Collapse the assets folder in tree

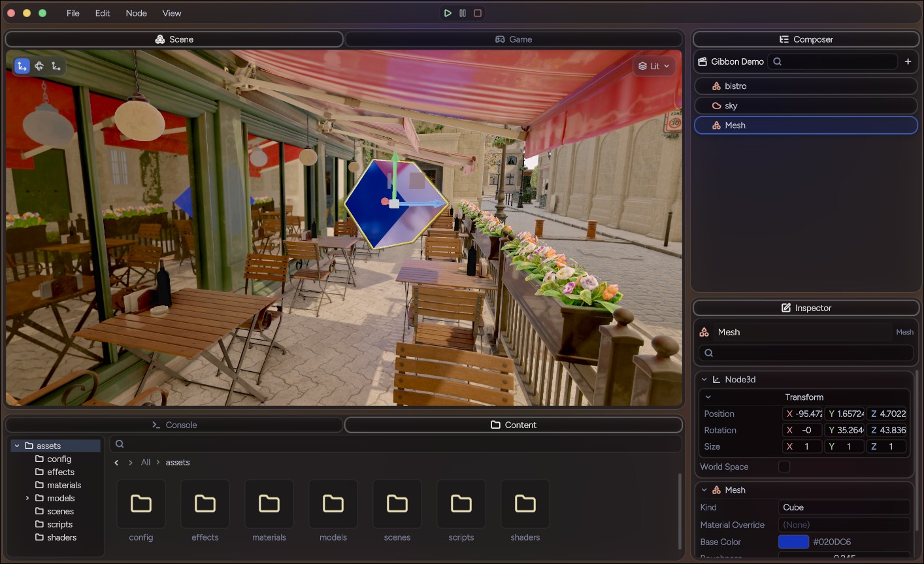point(17,446)
